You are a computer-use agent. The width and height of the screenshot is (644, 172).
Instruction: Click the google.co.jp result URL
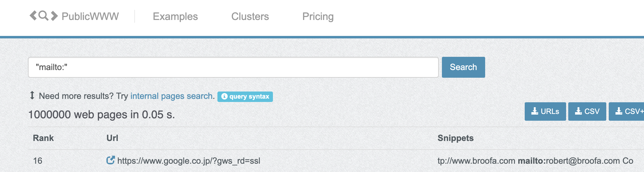coord(189,161)
